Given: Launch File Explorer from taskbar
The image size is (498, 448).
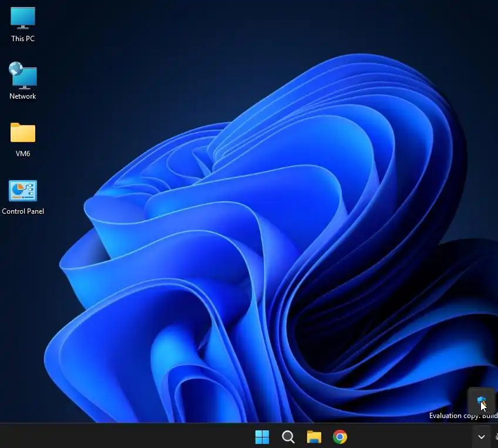Looking at the screenshot, I should (x=314, y=437).
